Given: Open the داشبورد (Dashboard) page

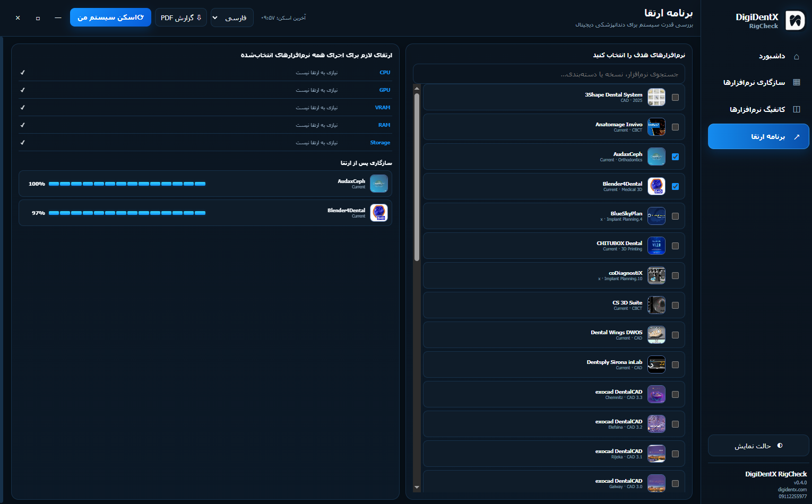Looking at the screenshot, I should click(x=758, y=56).
